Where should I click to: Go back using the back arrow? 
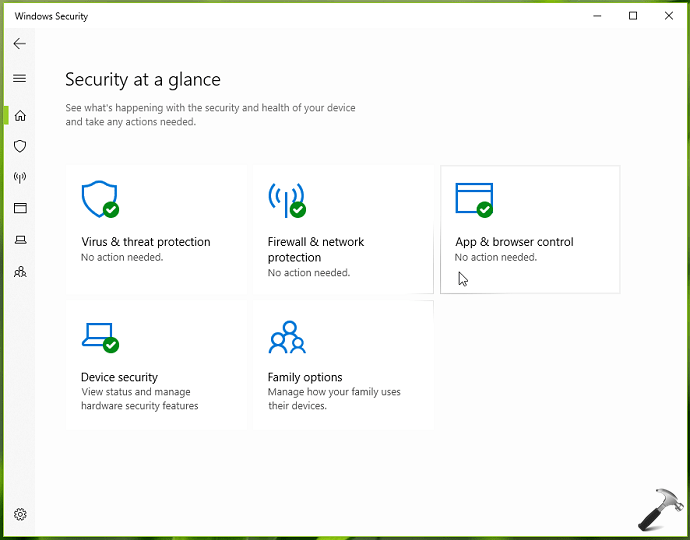coord(20,44)
